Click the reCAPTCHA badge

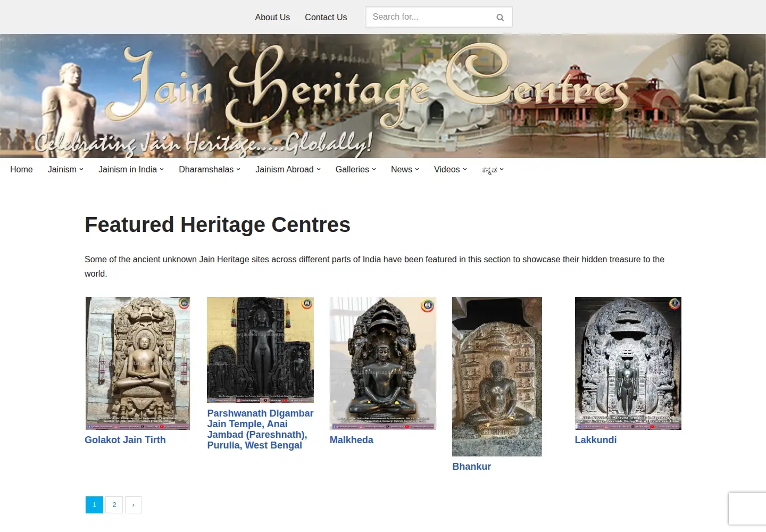pos(747,509)
